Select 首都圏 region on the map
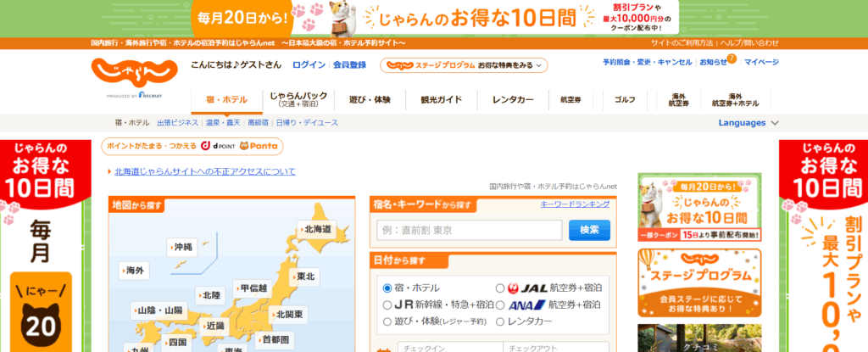The width and height of the screenshot is (868, 352). (275, 340)
